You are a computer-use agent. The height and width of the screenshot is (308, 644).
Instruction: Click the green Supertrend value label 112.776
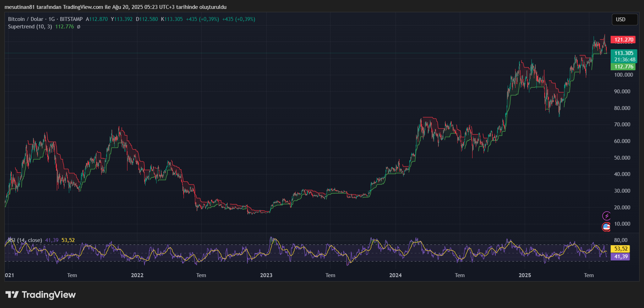(624, 67)
